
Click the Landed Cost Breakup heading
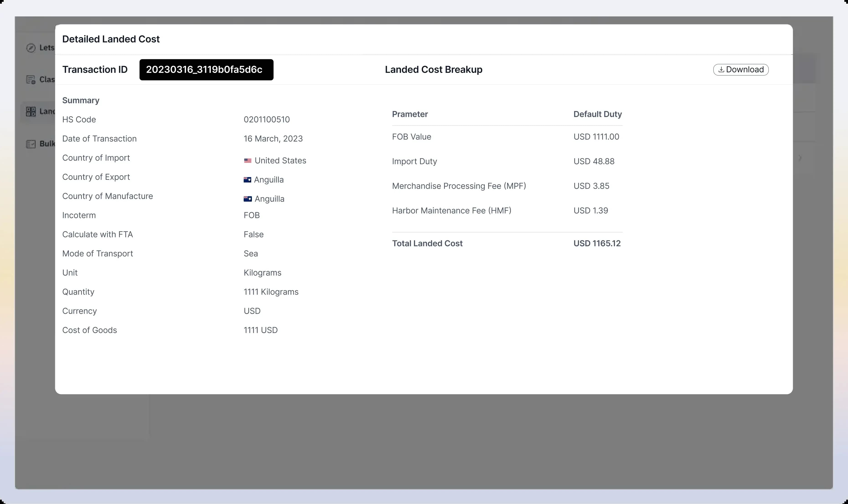[x=433, y=70]
